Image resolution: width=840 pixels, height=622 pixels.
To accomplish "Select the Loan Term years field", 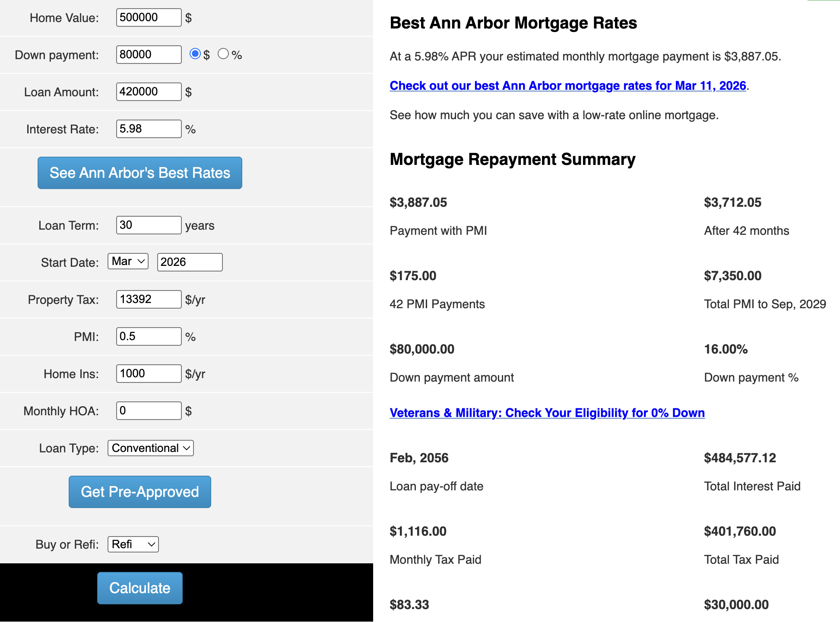I will coord(149,225).
